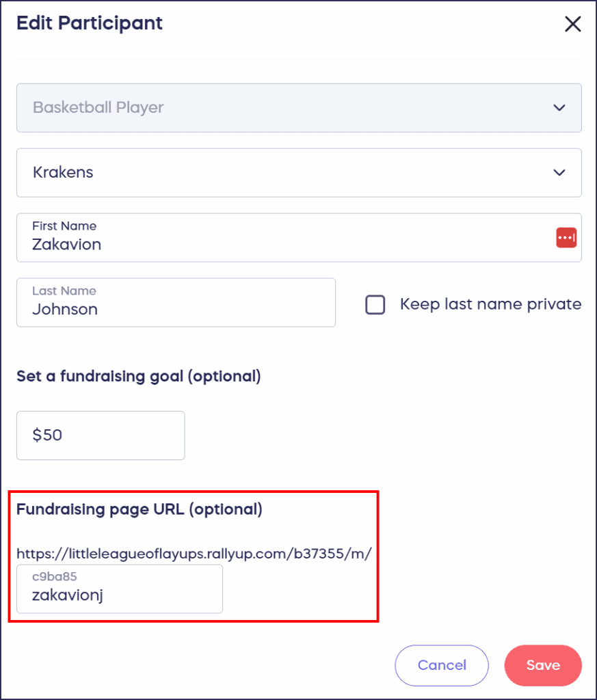Select the Krakens team name text
The height and width of the screenshot is (700, 597).
(x=64, y=172)
